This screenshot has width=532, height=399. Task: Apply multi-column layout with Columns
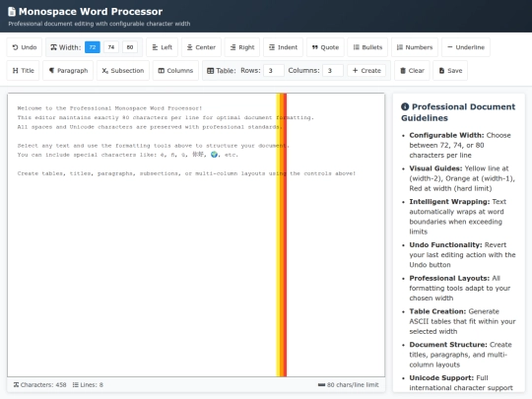pos(175,71)
